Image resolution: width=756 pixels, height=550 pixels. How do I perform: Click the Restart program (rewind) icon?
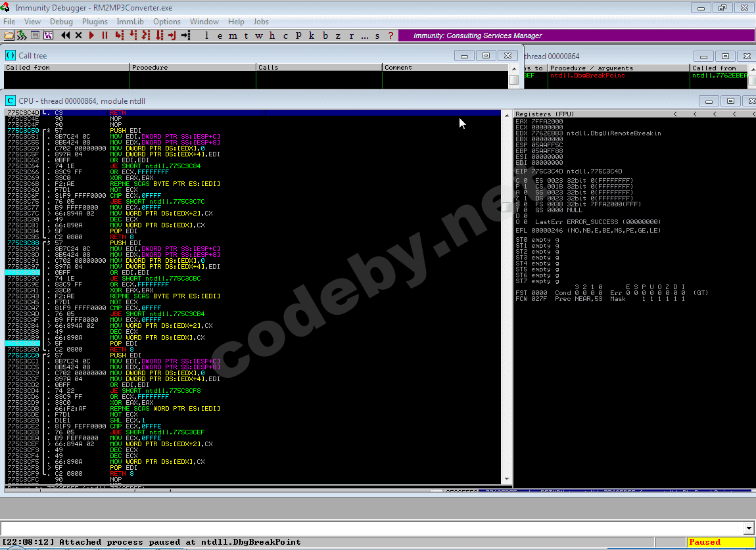coord(66,35)
